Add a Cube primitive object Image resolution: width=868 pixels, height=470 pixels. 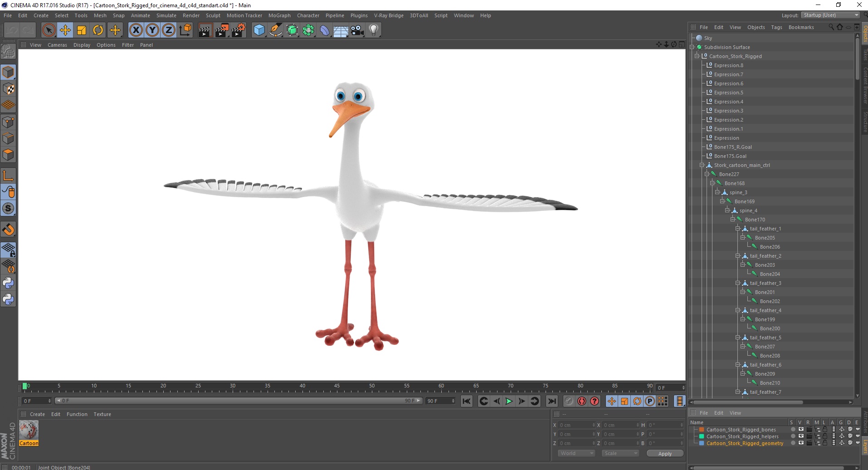click(259, 30)
